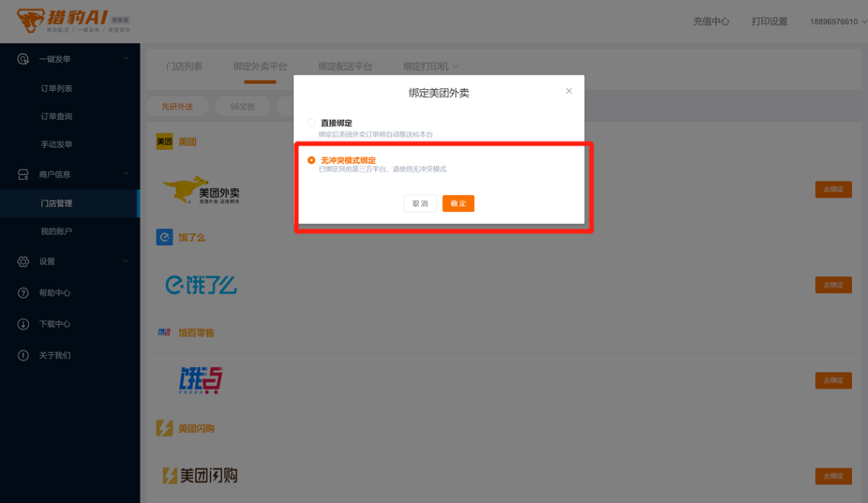Collapse the 一键发单 menu chevron

click(x=125, y=59)
